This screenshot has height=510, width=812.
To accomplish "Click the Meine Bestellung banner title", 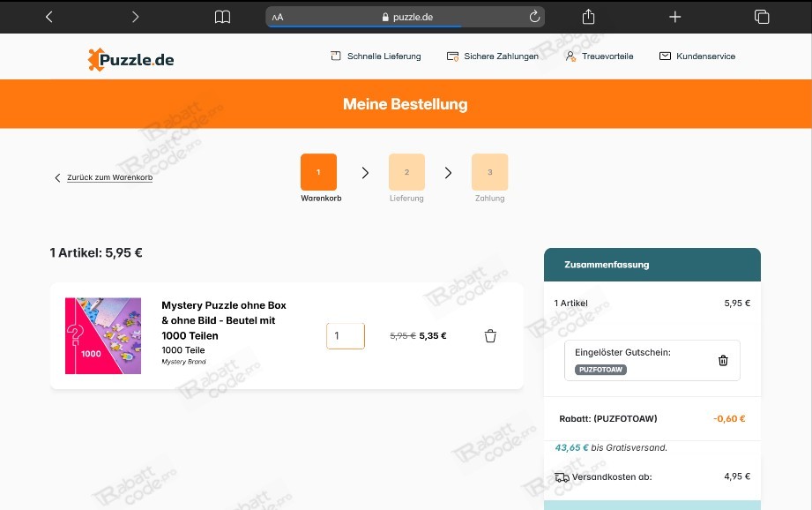I will [405, 104].
